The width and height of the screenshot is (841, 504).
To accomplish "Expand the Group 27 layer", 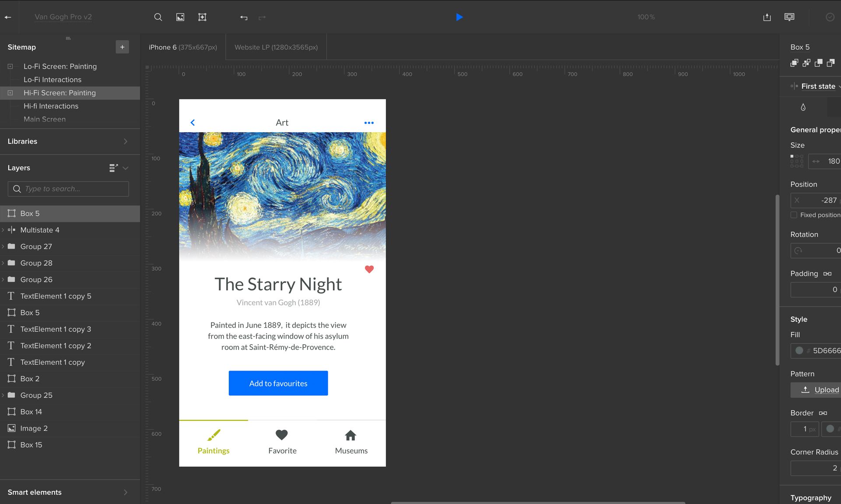I will [x=3, y=246].
